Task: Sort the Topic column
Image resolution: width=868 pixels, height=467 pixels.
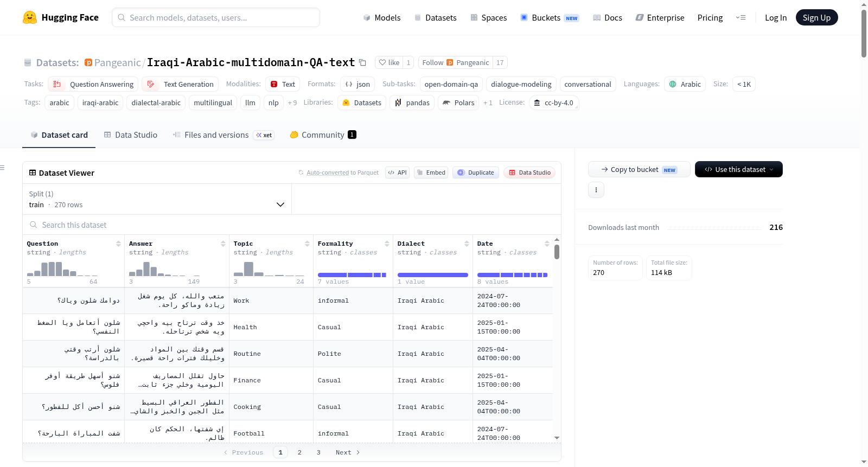Action: (x=307, y=244)
